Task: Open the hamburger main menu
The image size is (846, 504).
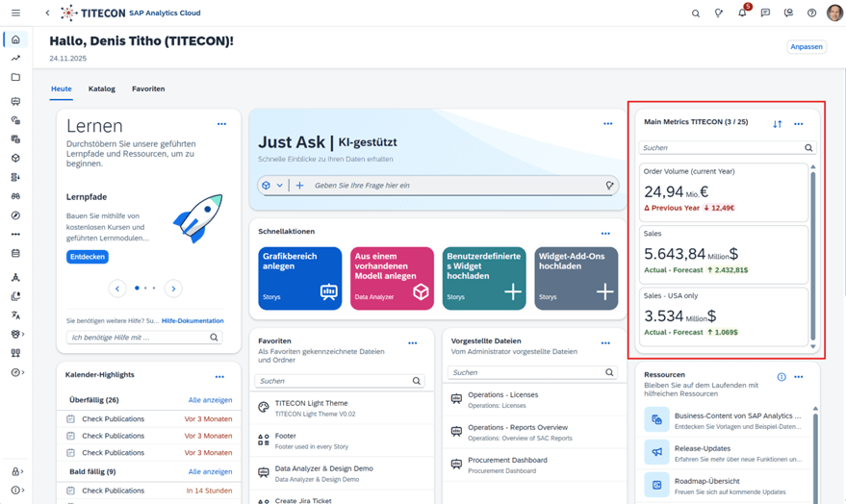Action: pyautogui.click(x=15, y=13)
